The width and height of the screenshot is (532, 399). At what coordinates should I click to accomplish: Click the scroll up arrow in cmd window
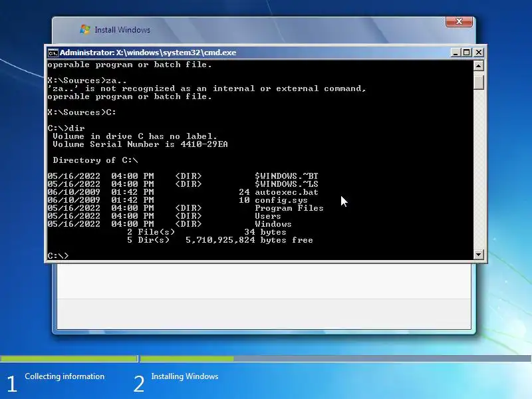(478, 66)
